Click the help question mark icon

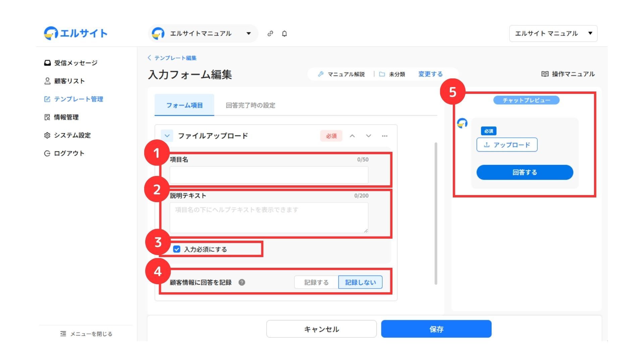pos(241,282)
